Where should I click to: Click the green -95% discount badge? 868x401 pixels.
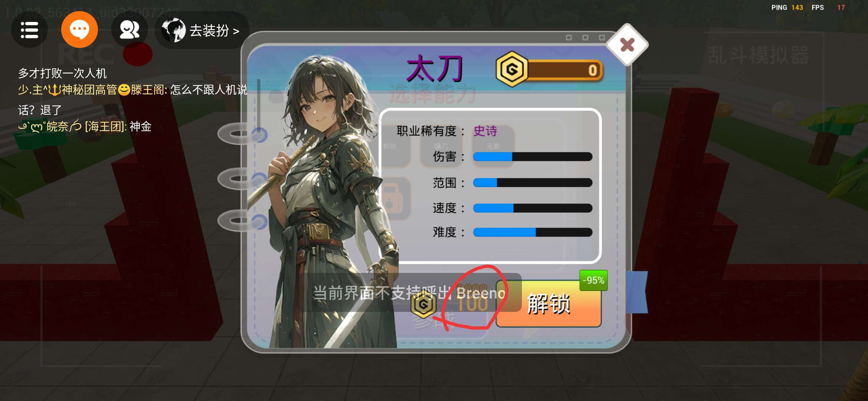pyautogui.click(x=593, y=280)
